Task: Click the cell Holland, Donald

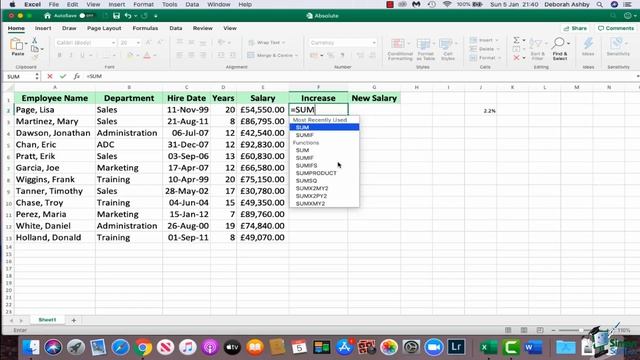Action: point(55,238)
